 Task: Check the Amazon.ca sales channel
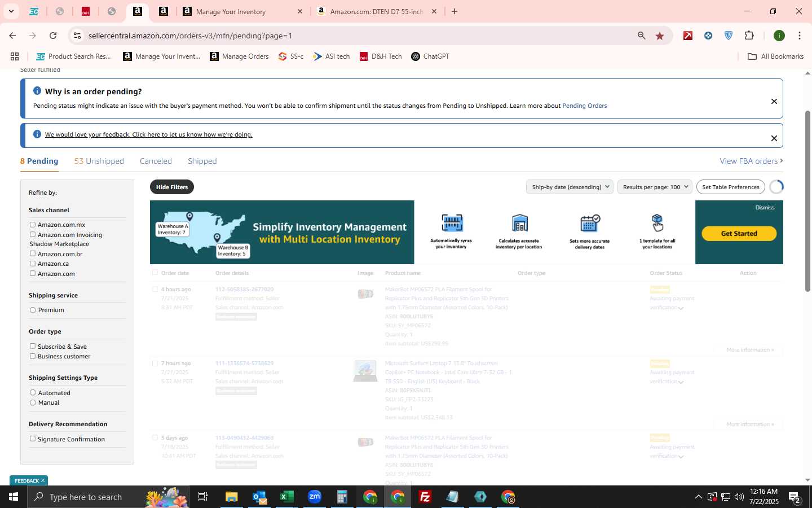coord(33,264)
